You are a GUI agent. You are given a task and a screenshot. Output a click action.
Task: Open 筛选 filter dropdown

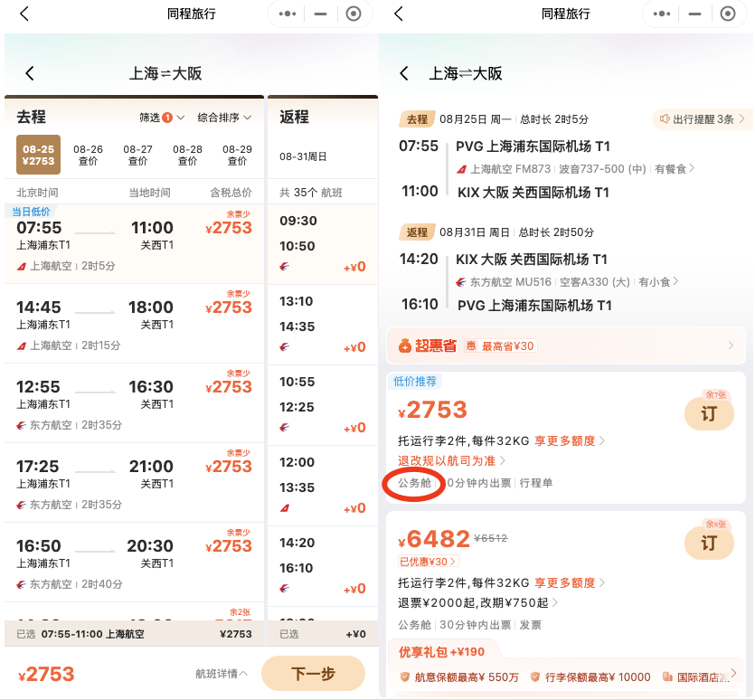(x=162, y=118)
